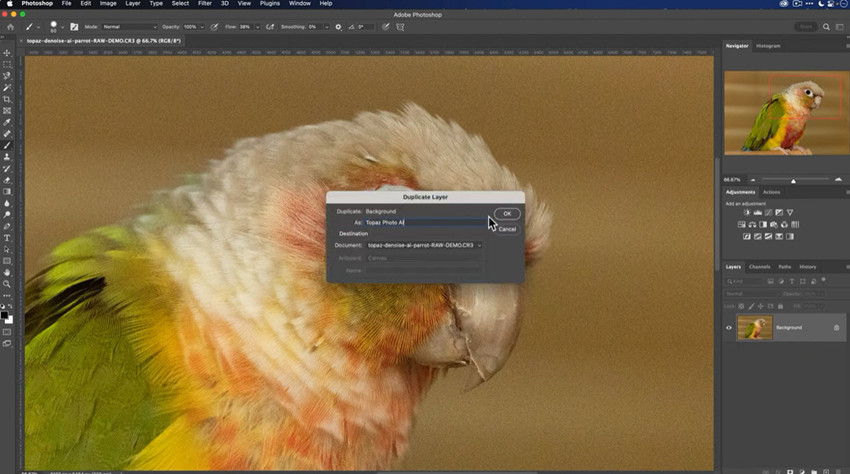850x474 pixels.
Task: Open the layer blend mode dropdown
Action: pos(751,293)
